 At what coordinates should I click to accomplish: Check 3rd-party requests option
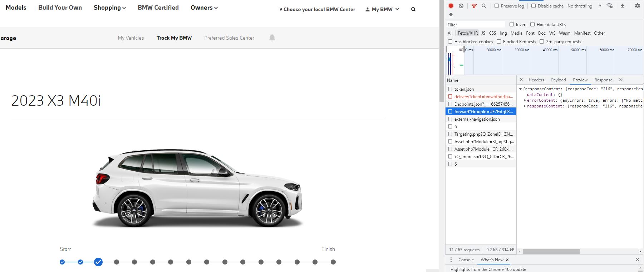(x=542, y=41)
